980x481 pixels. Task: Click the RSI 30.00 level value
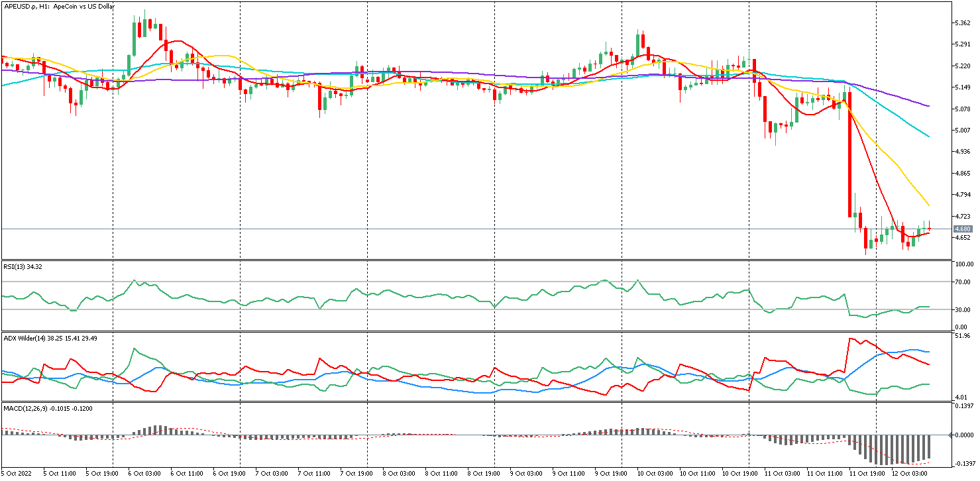[x=962, y=309]
